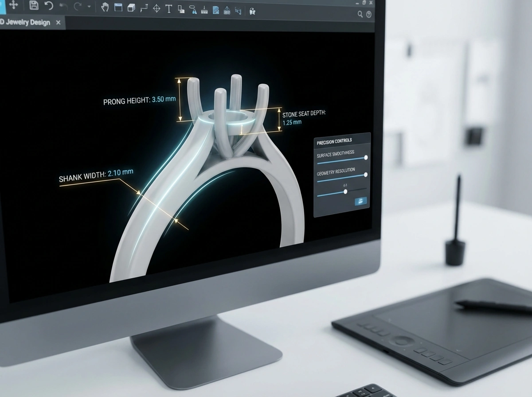This screenshot has height=397, width=532.
Task: Expand the dropdown arrow beside Redo
Action: [x=89, y=7]
